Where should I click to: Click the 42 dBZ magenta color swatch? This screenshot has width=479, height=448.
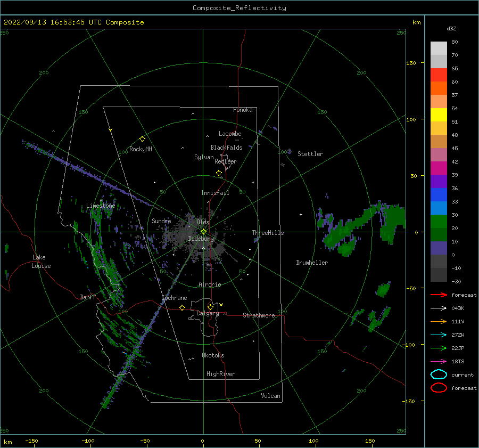pyautogui.click(x=439, y=168)
